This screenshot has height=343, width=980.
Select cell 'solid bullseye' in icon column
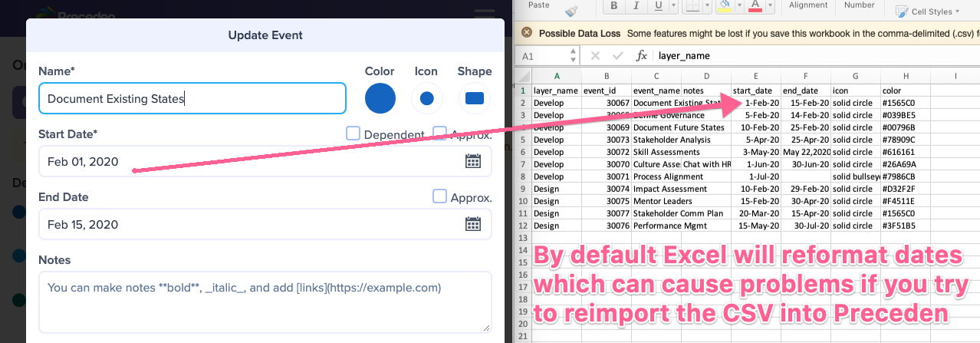(856, 176)
